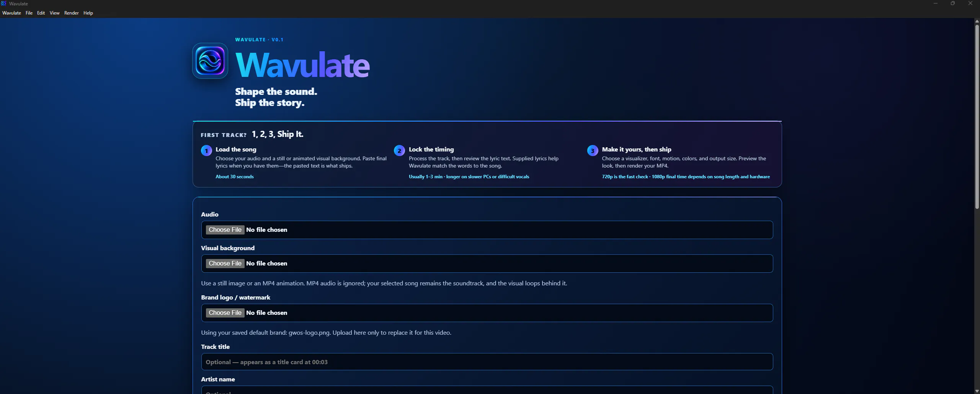
Task: Open the View menu
Action: (55, 13)
